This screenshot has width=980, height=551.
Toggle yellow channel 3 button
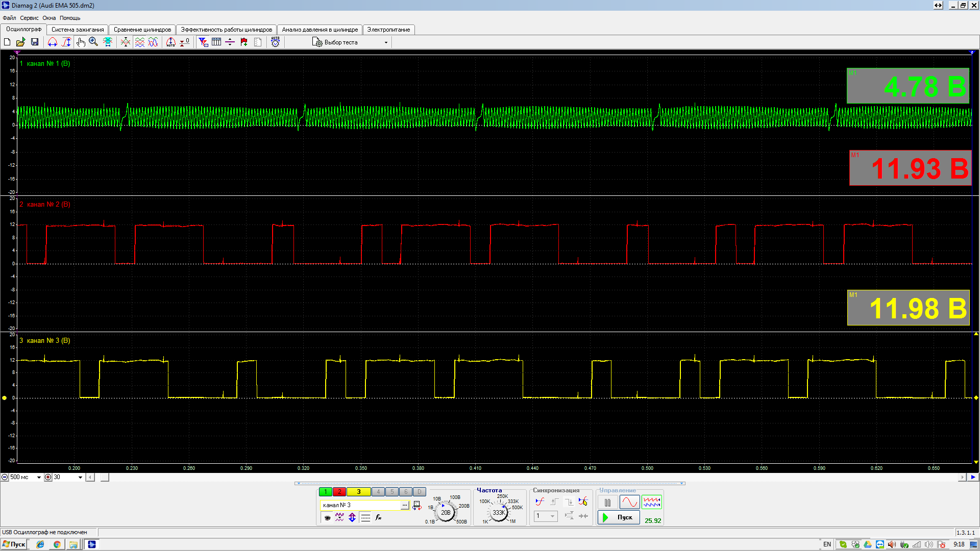coord(359,492)
